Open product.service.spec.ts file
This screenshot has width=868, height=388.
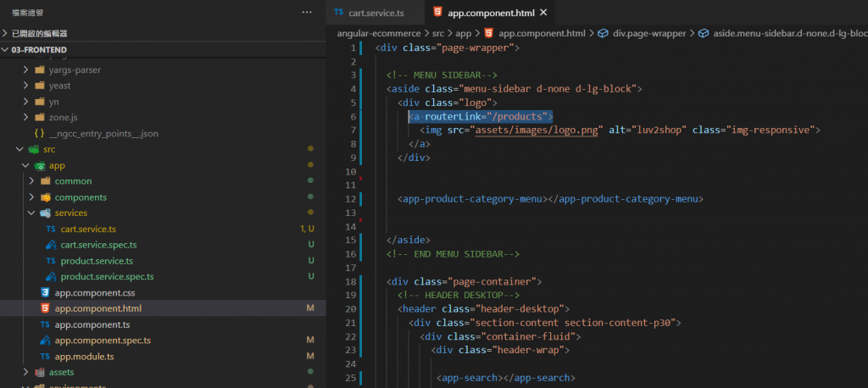[108, 276]
